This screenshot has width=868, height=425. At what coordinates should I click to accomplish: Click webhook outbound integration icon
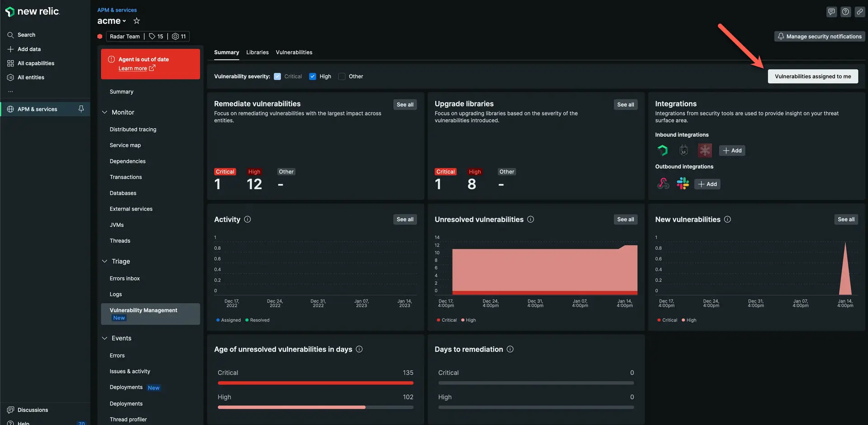[x=663, y=183]
